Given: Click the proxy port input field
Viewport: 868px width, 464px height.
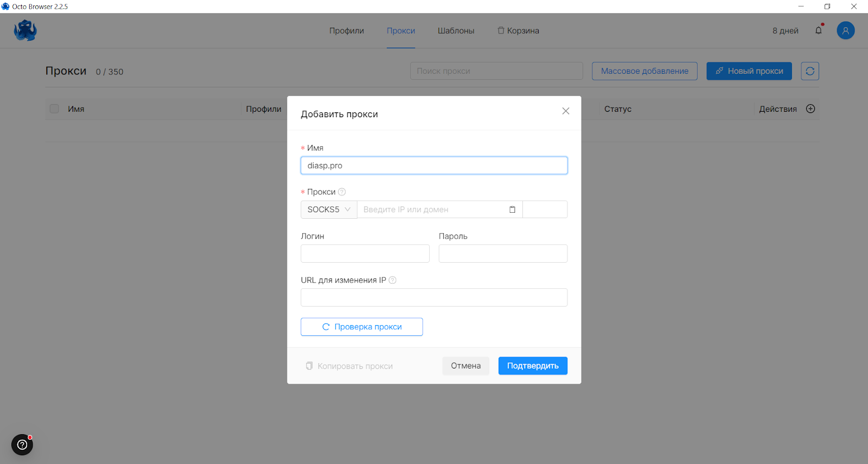Looking at the screenshot, I should [545, 209].
